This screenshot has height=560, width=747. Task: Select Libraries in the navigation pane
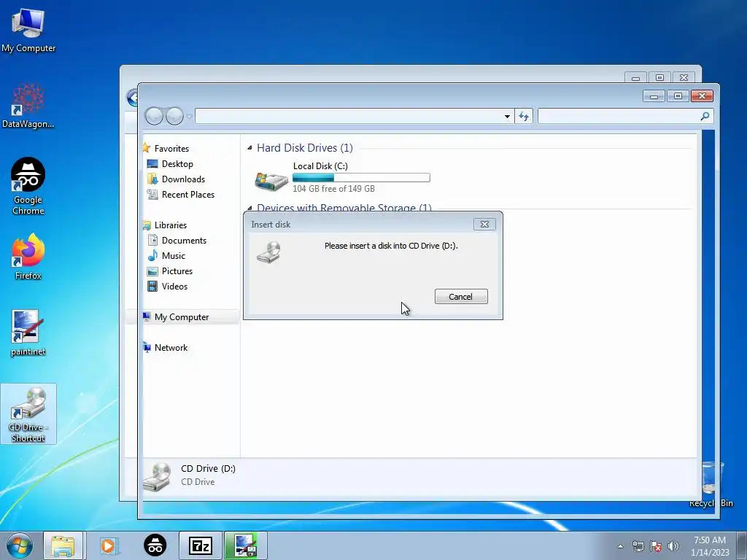pyautogui.click(x=171, y=225)
